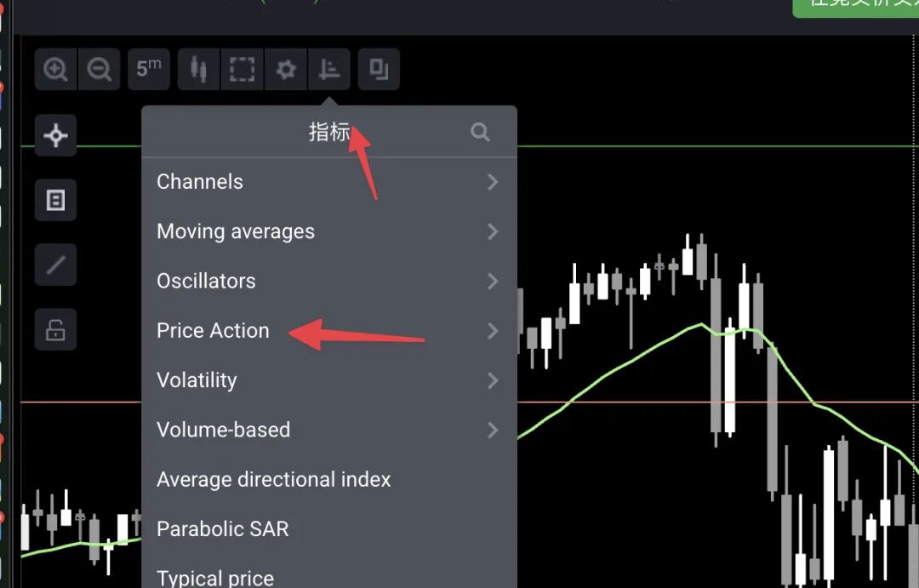Screen dimensions: 919x588
Task: Open the Price Action menu item
Action: pos(213,331)
